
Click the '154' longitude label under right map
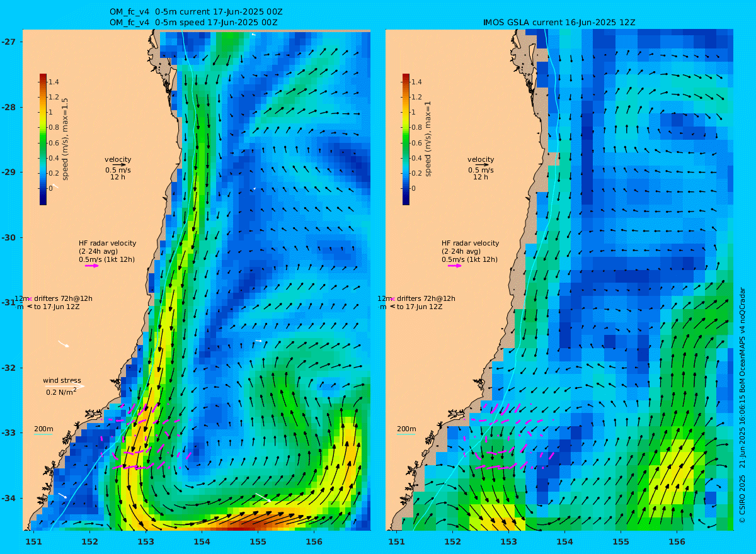pyautogui.click(x=564, y=541)
